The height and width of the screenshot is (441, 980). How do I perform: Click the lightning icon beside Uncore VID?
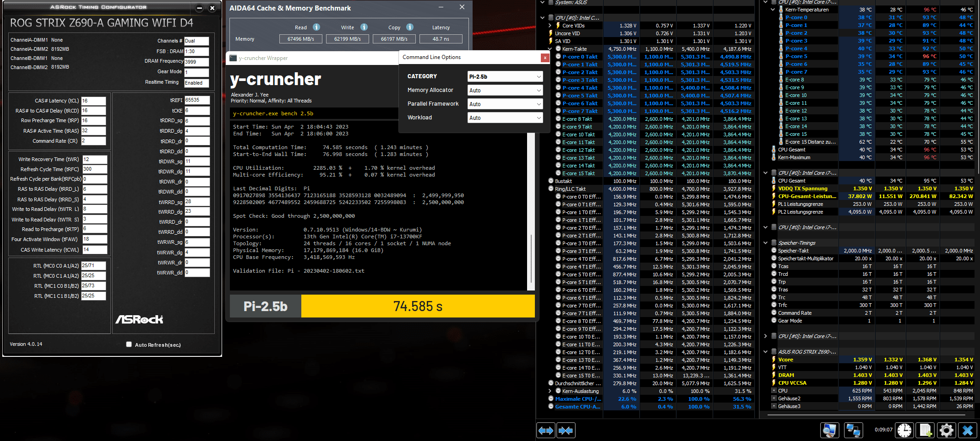coord(551,33)
